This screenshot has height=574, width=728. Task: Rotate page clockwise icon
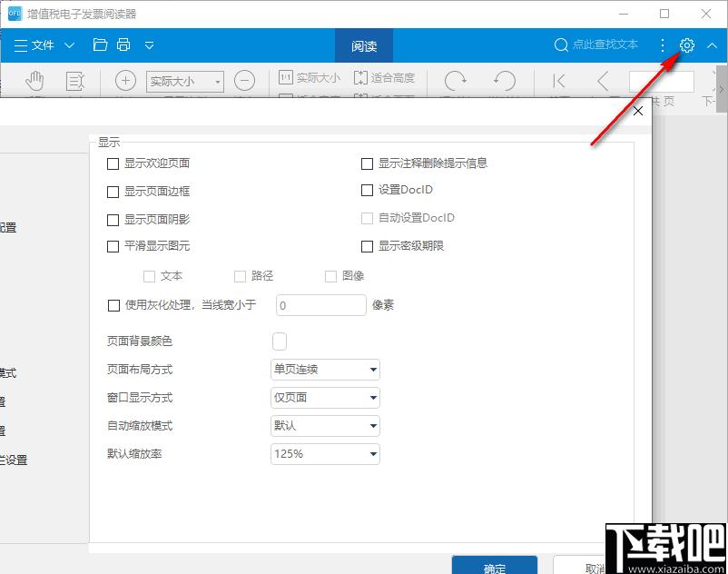pos(455,81)
